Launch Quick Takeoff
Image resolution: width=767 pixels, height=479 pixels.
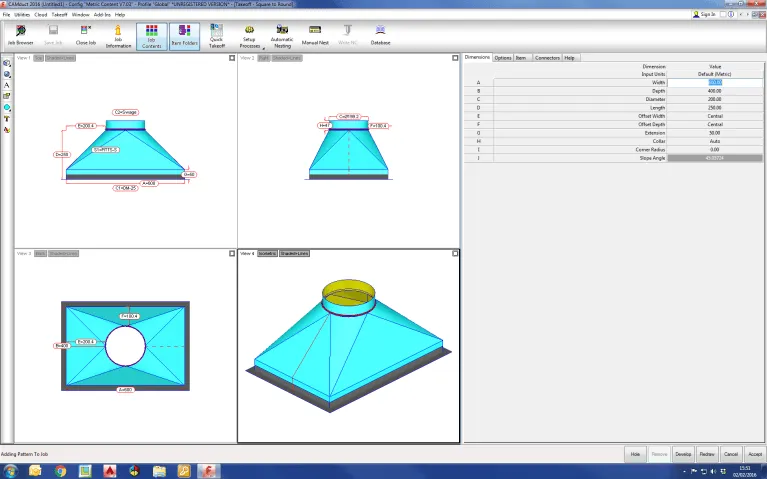pos(217,37)
